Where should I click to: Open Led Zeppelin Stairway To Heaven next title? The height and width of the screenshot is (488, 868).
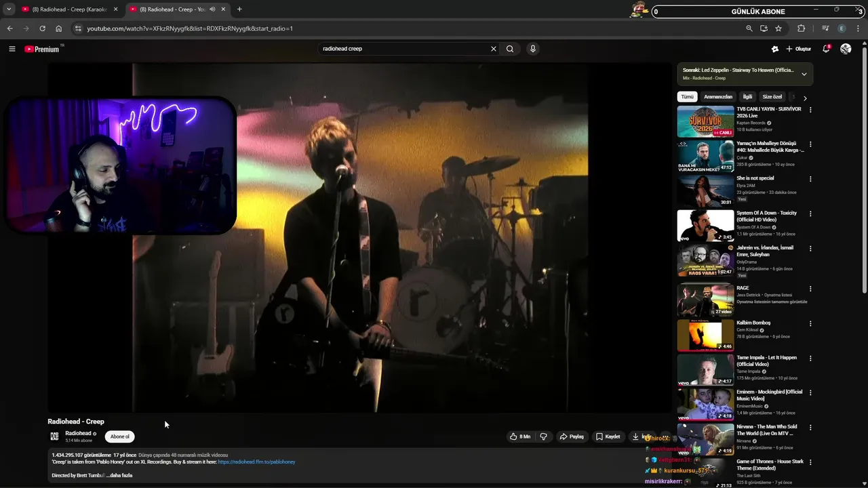pyautogui.click(x=738, y=70)
